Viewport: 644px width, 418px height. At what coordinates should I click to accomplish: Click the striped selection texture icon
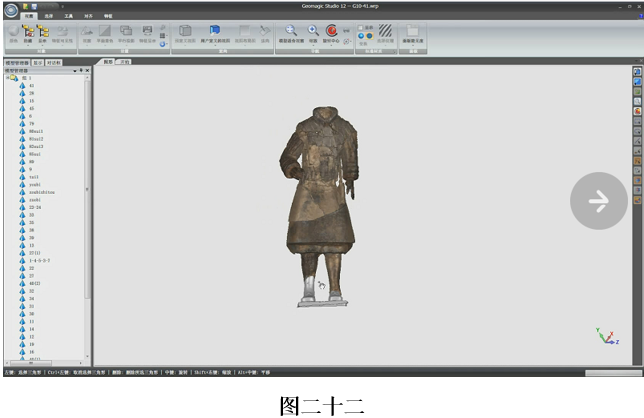[385, 30]
